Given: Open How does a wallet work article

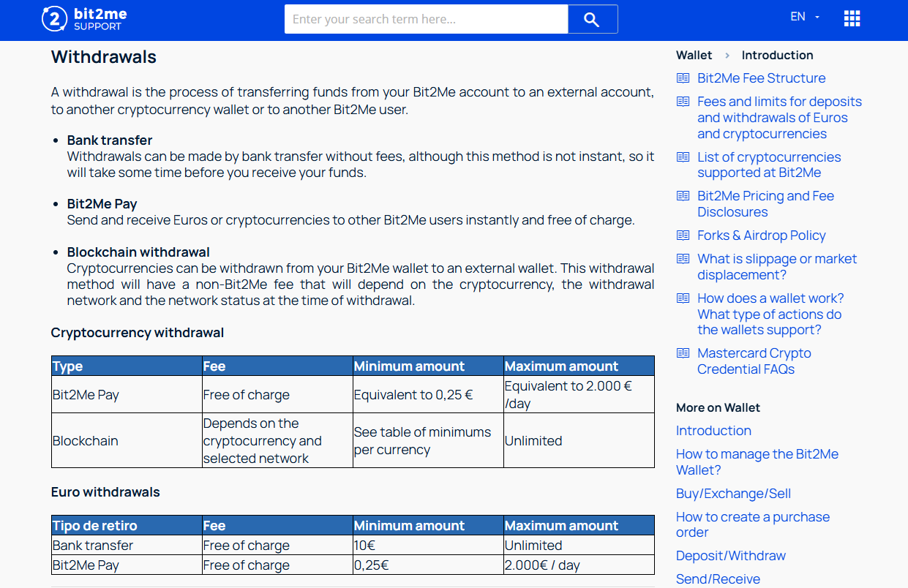Looking at the screenshot, I should (770, 314).
